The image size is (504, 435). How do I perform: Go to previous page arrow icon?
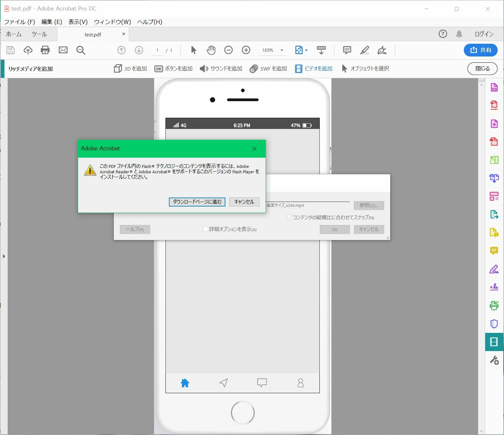[x=121, y=50]
